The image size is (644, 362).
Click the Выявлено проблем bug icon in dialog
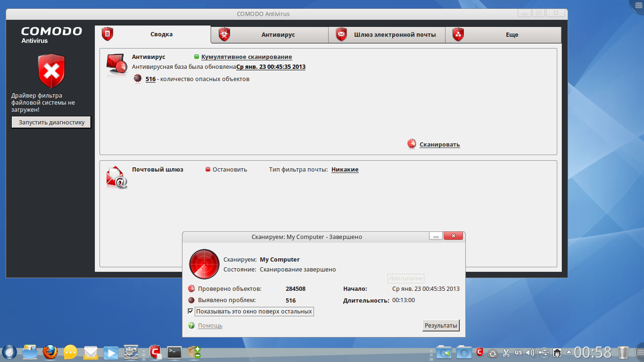coord(191,300)
